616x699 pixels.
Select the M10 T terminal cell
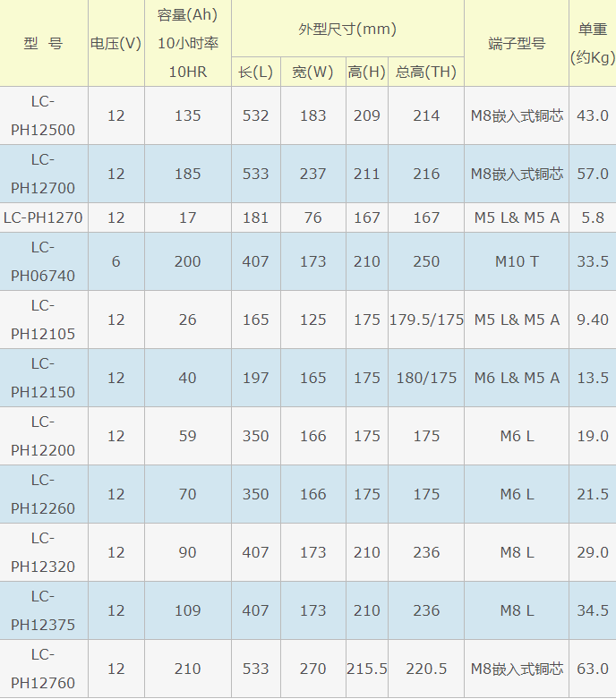pos(517,261)
